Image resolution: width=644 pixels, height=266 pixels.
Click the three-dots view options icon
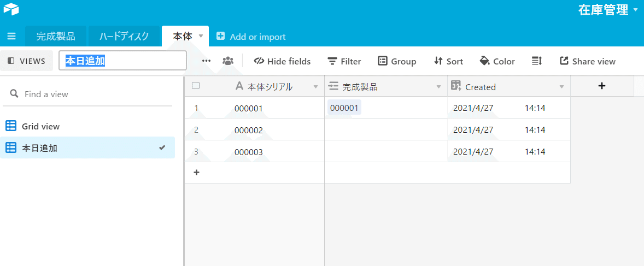[206, 61]
